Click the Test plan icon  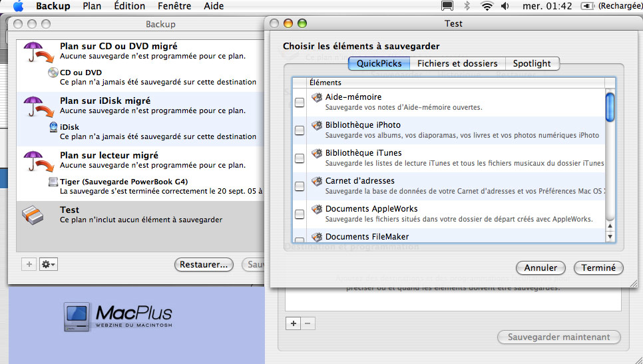tap(33, 214)
